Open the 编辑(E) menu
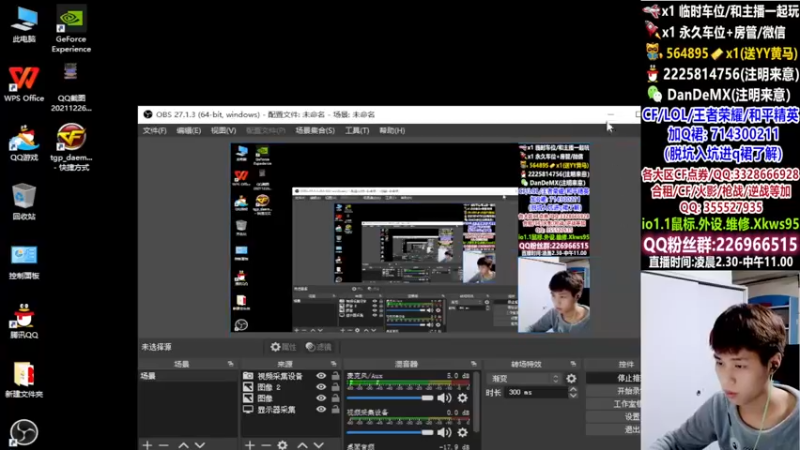Image resolution: width=800 pixels, height=450 pixels. point(188,131)
